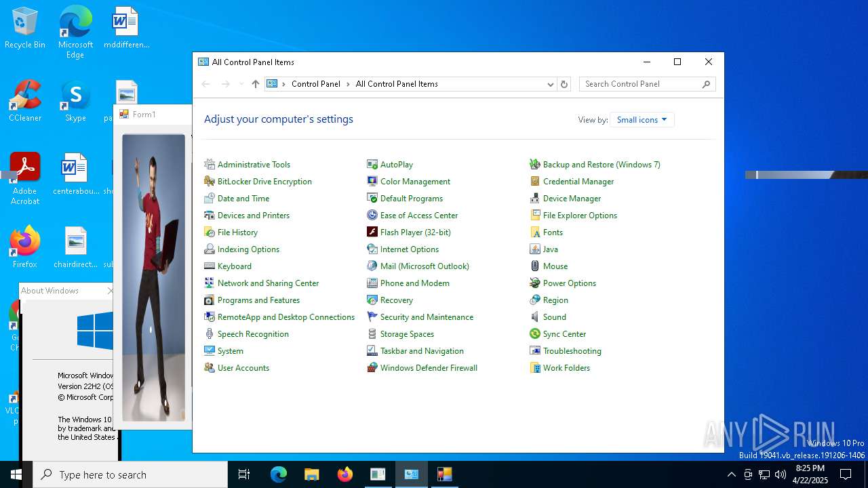Open RemoteApp and Desktop Connections link
The height and width of the screenshot is (488, 868).
pos(286,317)
